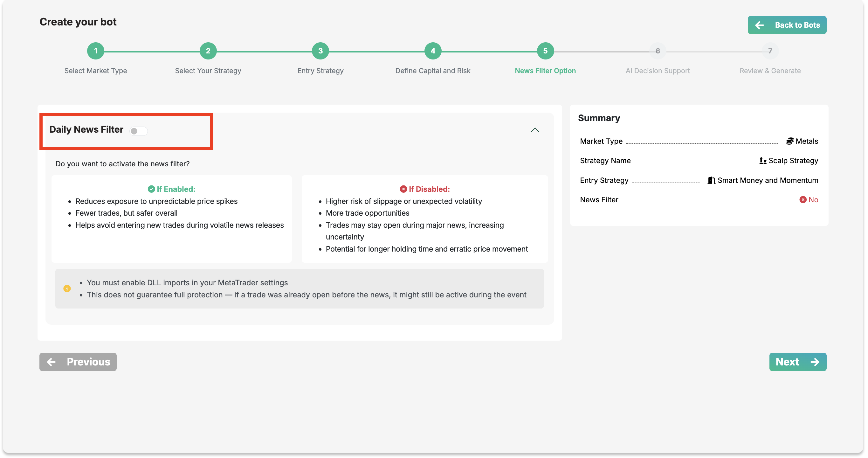Jump to step 3 Entry Strategy
The height and width of the screenshot is (458, 868).
click(x=320, y=51)
